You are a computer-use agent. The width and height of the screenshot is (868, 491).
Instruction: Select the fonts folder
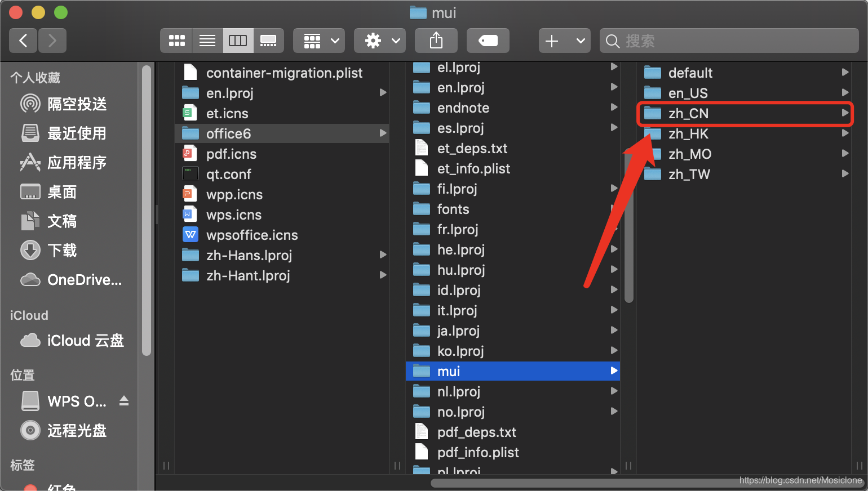pyautogui.click(x=513, y=209)
